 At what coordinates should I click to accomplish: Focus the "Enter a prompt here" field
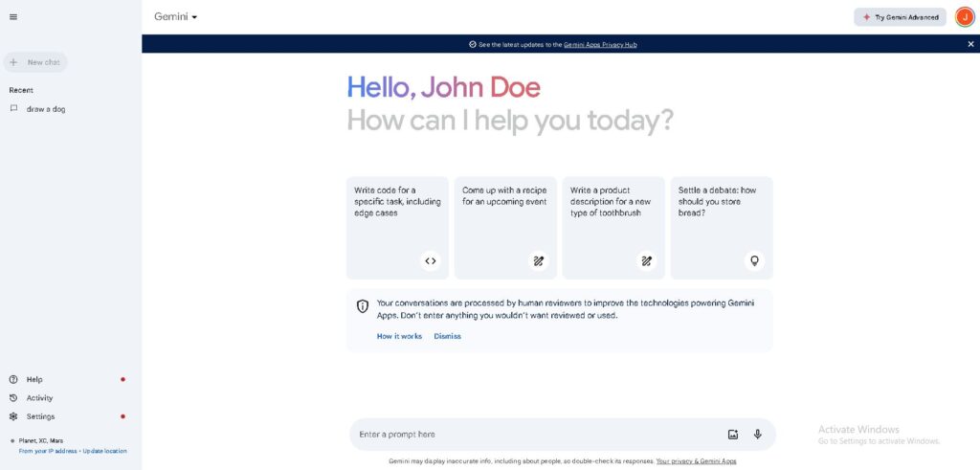tap(536, 435)
